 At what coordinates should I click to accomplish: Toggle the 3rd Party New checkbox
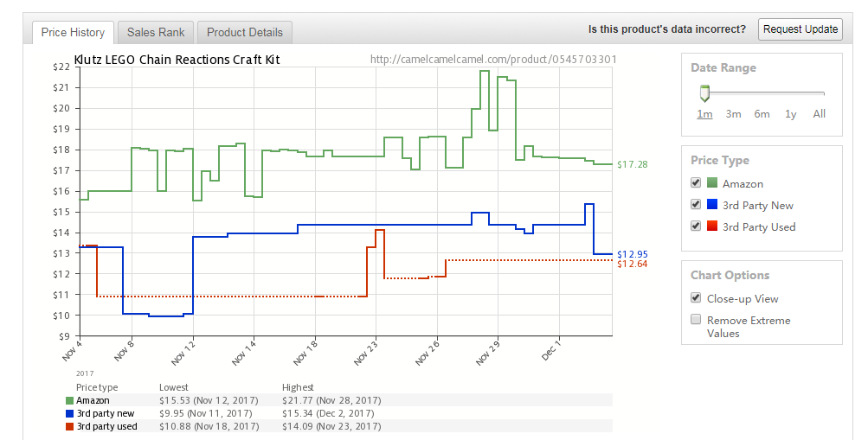(696, 205)
